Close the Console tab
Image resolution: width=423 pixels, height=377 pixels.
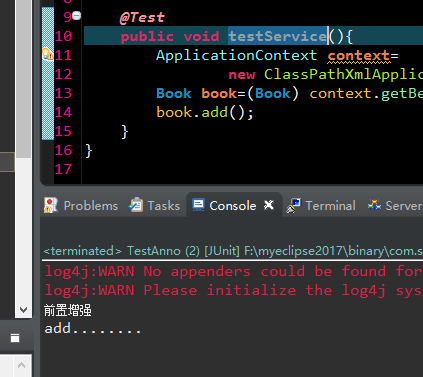click(x=269, y=205)
